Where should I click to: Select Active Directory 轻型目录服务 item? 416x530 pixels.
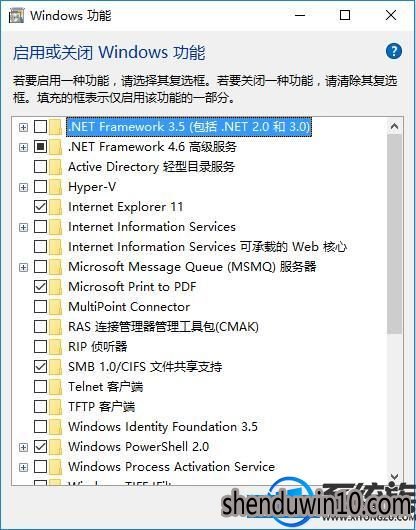151,167
